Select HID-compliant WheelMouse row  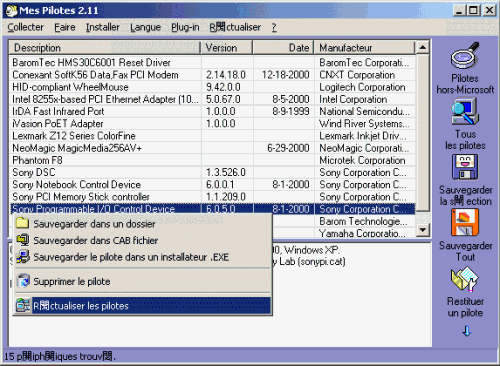click(x=212, y=87)
